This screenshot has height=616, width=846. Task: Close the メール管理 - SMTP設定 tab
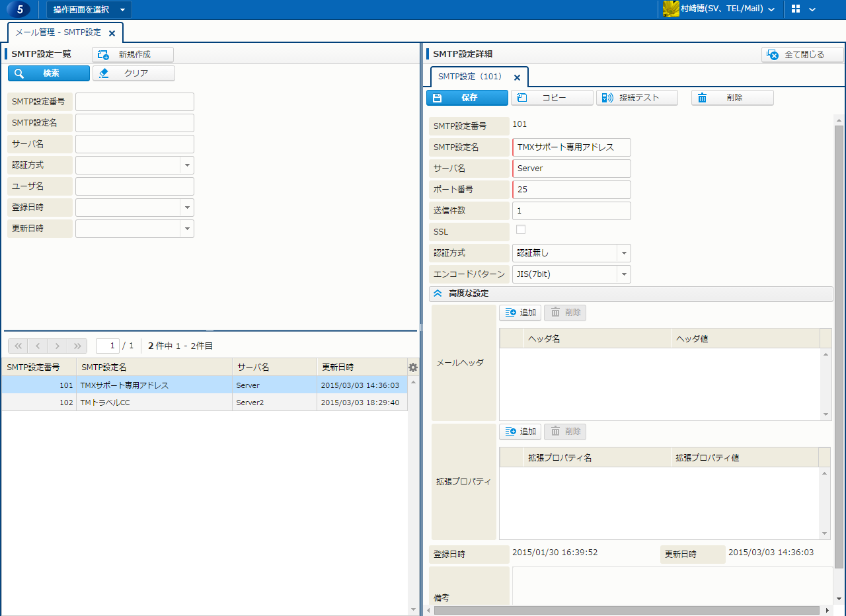click(112, 33)
